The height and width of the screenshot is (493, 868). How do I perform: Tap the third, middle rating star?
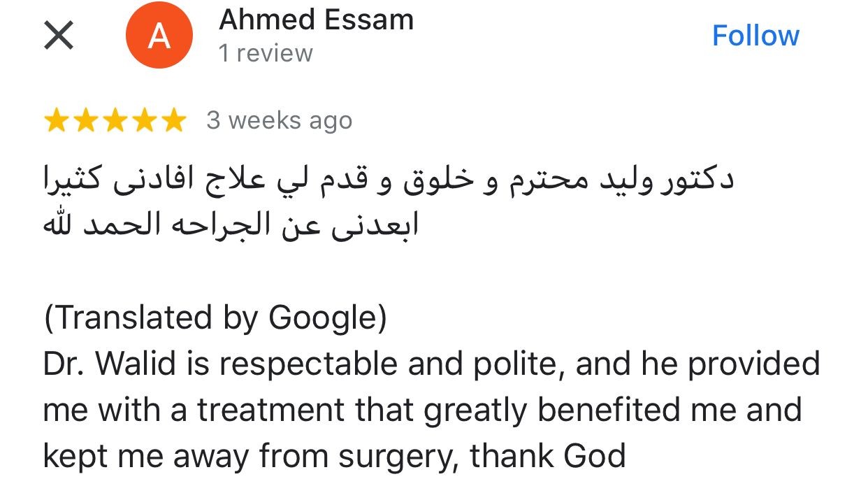(x=115, y=121)
